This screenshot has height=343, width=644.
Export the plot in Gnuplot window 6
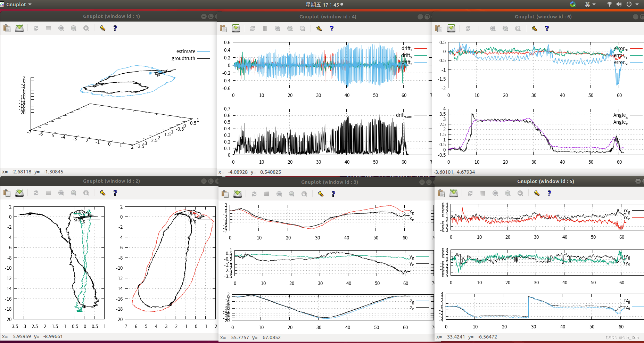[451, 28]
